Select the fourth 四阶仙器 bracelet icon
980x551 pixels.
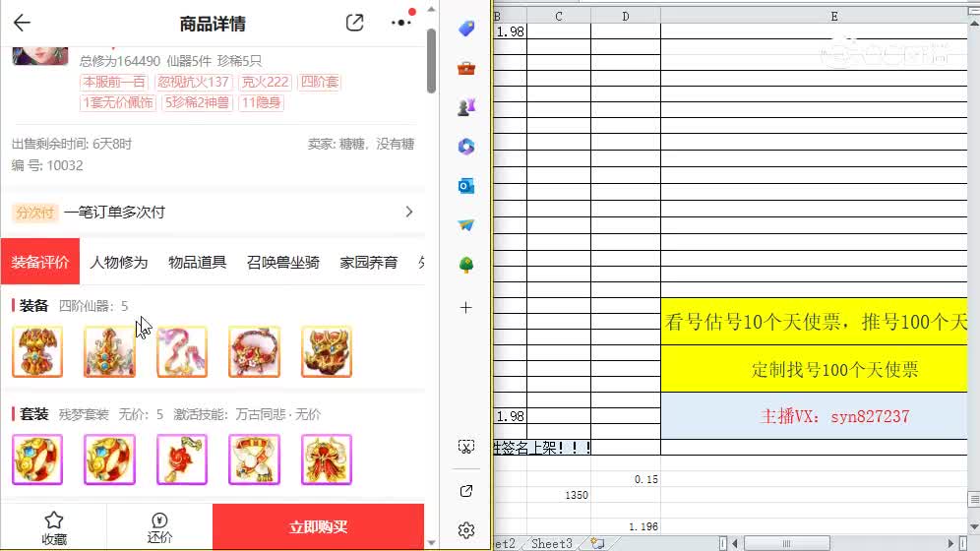255,351
